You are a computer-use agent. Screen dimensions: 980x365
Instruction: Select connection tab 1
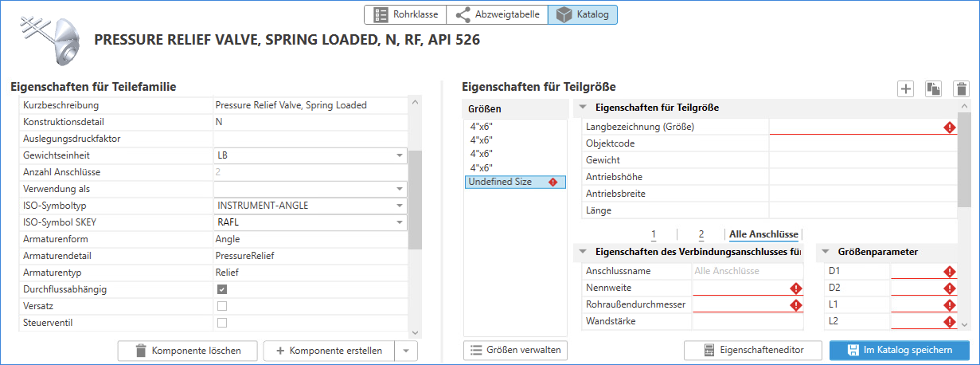[x=654, y=234]
